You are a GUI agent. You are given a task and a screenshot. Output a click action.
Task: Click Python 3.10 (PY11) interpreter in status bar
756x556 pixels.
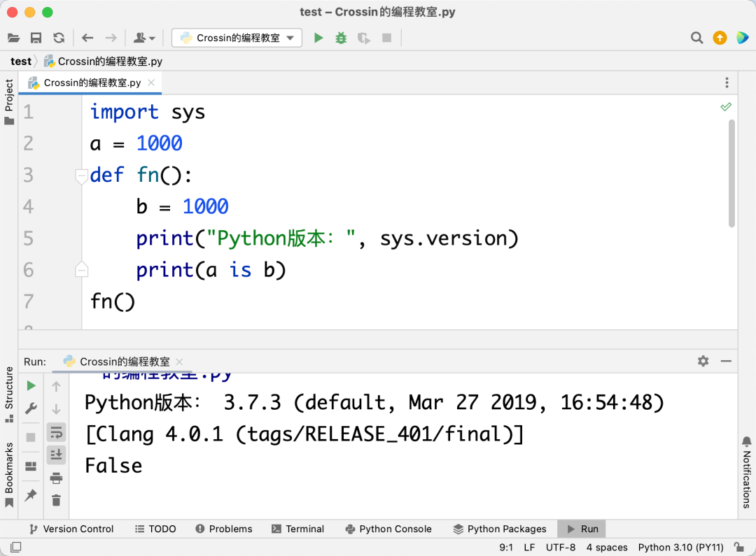click(x=681, y=548)
